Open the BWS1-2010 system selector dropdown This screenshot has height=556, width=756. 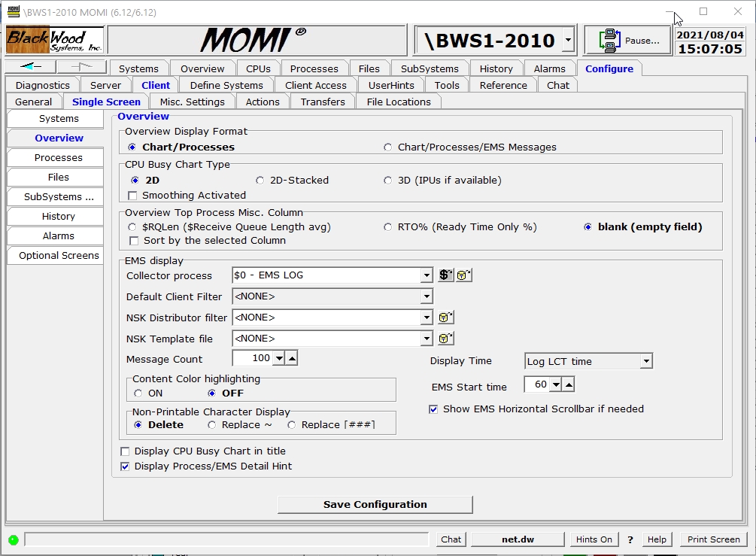click(568, 41)
